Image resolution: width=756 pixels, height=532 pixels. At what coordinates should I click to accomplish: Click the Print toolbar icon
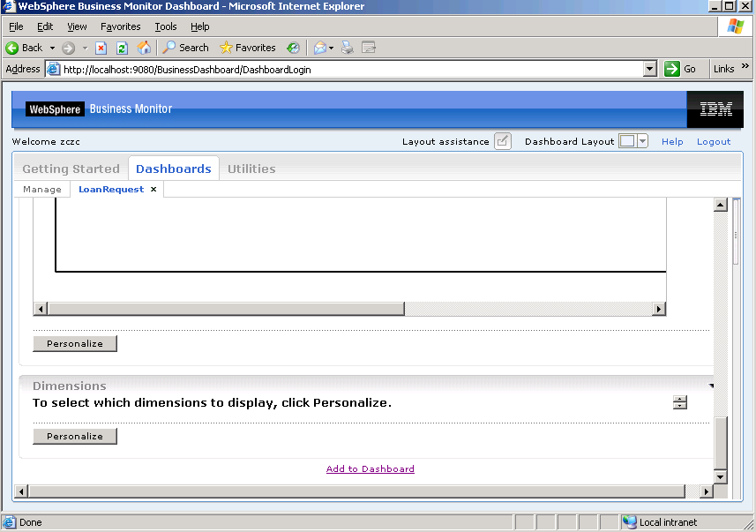tap(348, 48)
